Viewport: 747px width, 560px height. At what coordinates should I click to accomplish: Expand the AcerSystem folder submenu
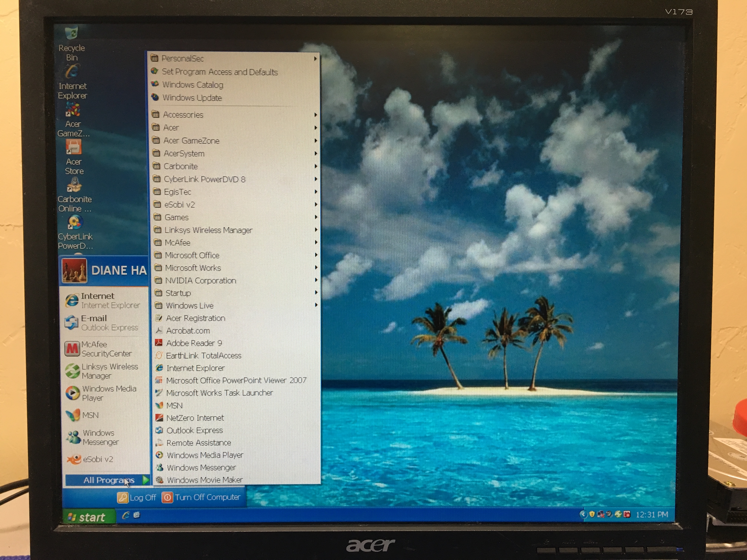click(235, 153)
